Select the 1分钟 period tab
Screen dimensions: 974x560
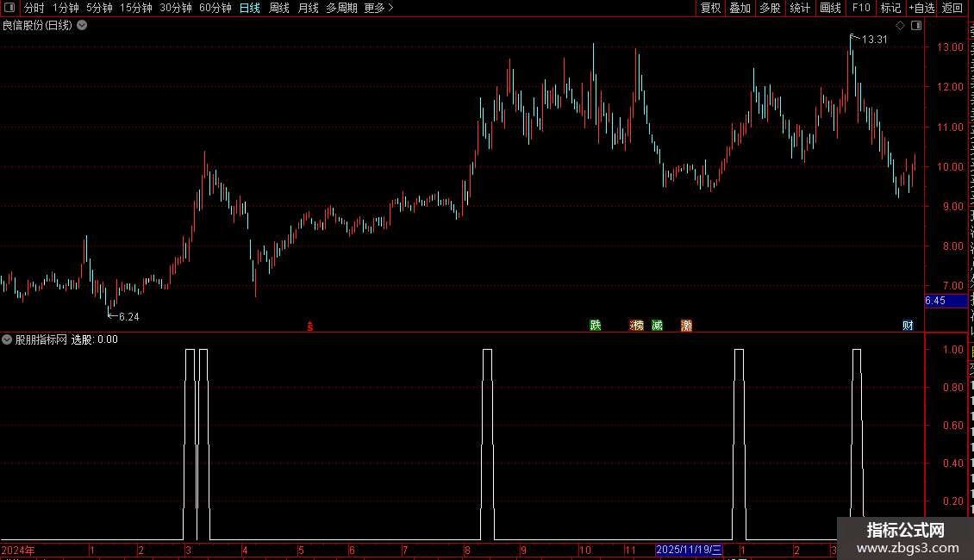pyautogui.click(x=66, y=8)
